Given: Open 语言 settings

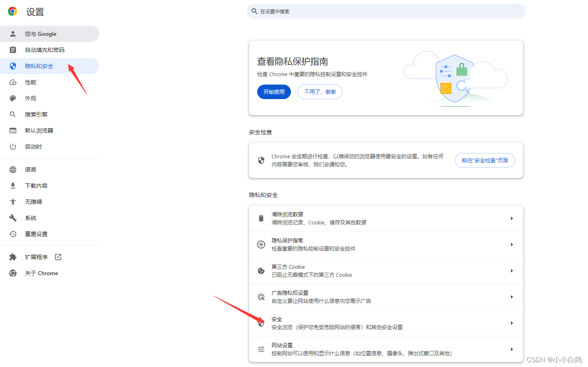Looking at the screenshot, I should pos(49,170).
